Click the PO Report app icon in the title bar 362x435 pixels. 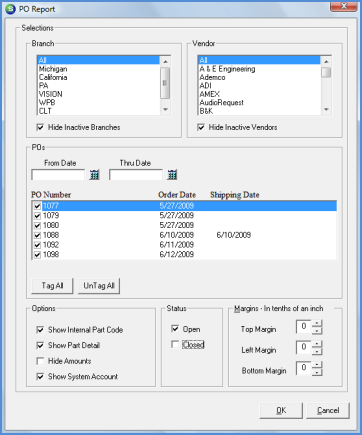(x=10, y=9)
